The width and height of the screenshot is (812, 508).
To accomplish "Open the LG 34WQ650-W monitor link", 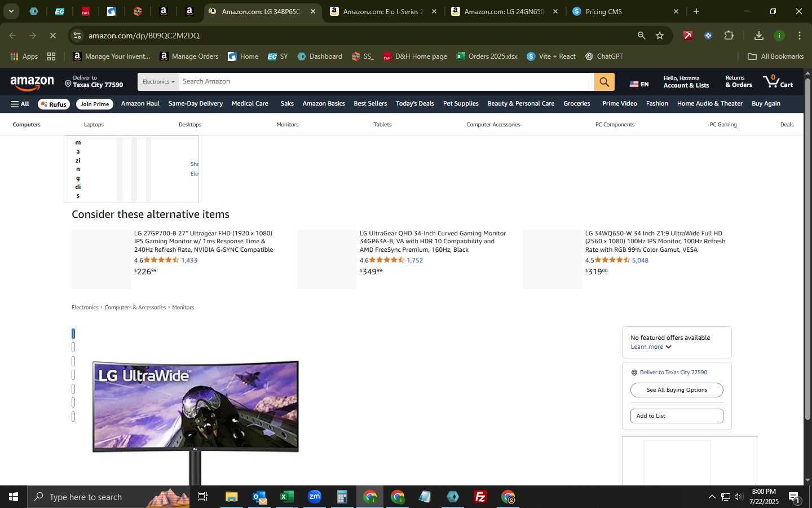I will coord(656,242).
